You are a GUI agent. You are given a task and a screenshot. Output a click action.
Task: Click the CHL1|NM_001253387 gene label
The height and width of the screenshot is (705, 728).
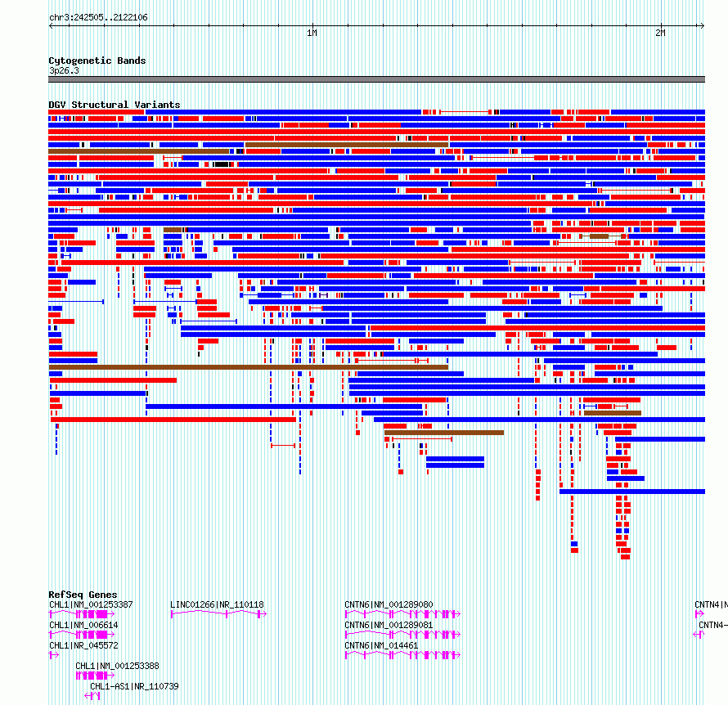coord(91,604)
